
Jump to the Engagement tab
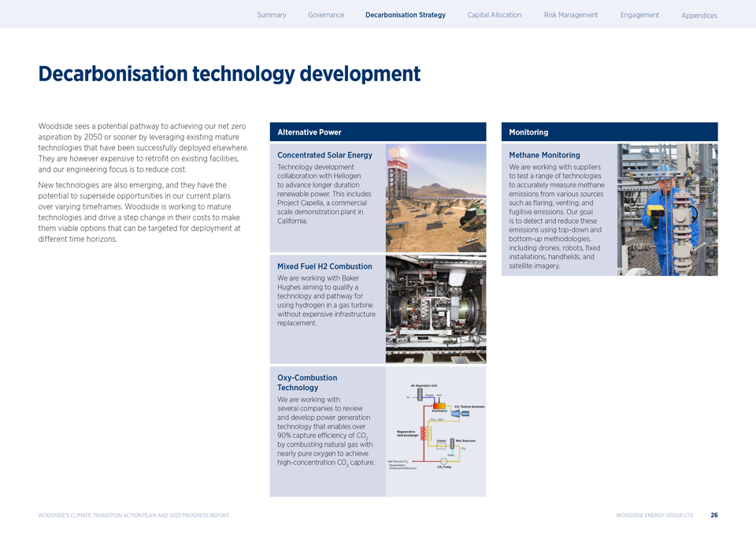(x=639, y=15)
